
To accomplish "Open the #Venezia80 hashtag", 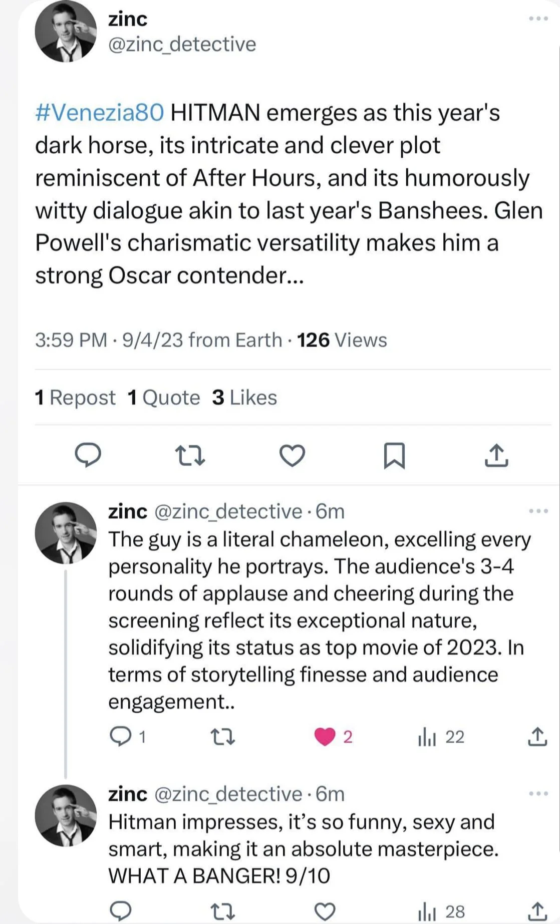I will [x=99, y=113].
